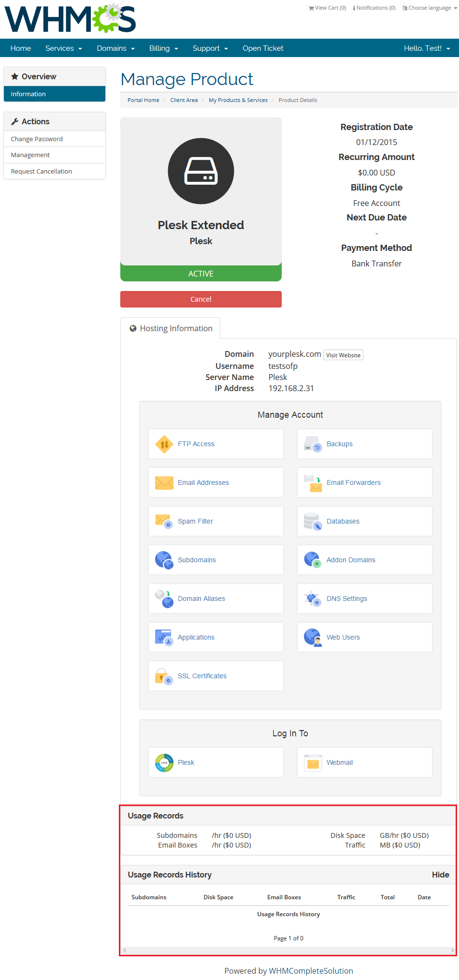Click the Powered by WHMCompleteSolution text
Viewport: 459px width, 980px height.
coord(288,971)
